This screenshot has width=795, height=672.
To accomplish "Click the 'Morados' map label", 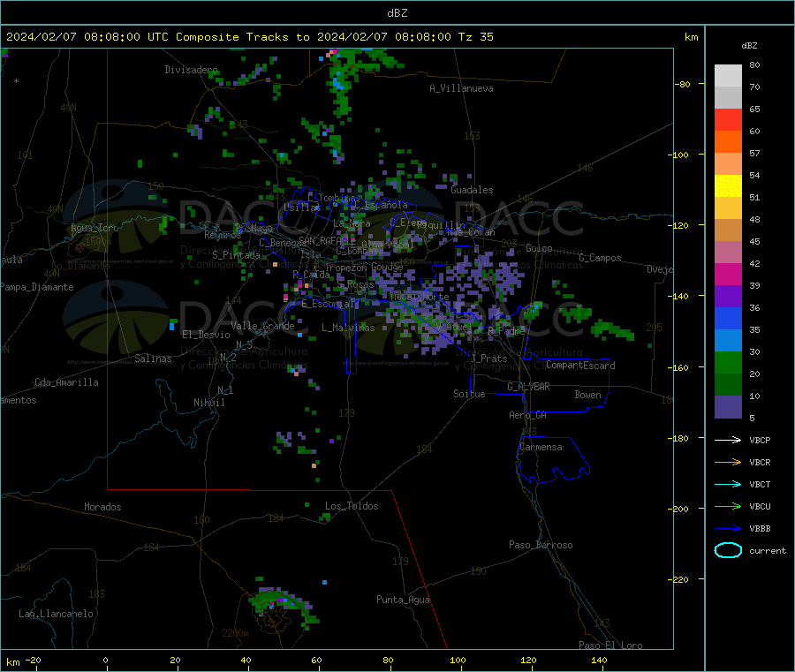I will (x=102, y=507).
